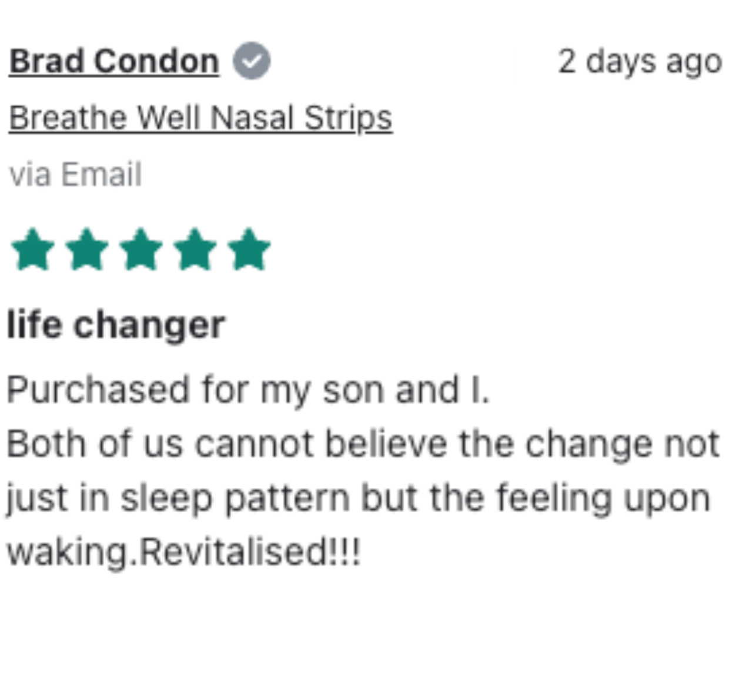Click the "life changer" review title
This screenshot has width=746, height=700.
(116, 324)
